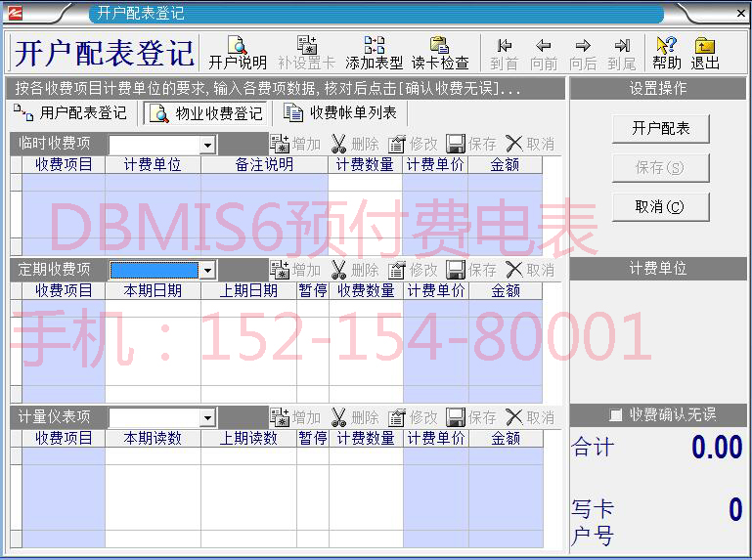The height and width of the screenshot is (560, 752).
Task: Click the 帮助 help icon
Action: point(666,53)
